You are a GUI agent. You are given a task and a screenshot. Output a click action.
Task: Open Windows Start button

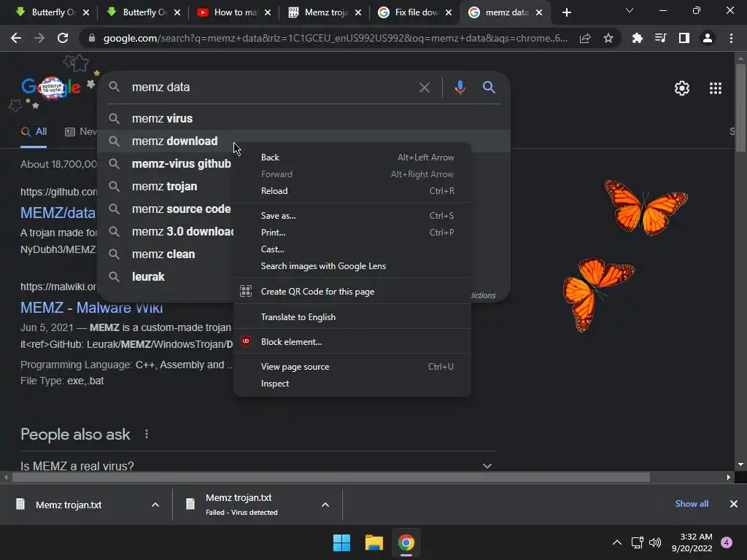341,542
